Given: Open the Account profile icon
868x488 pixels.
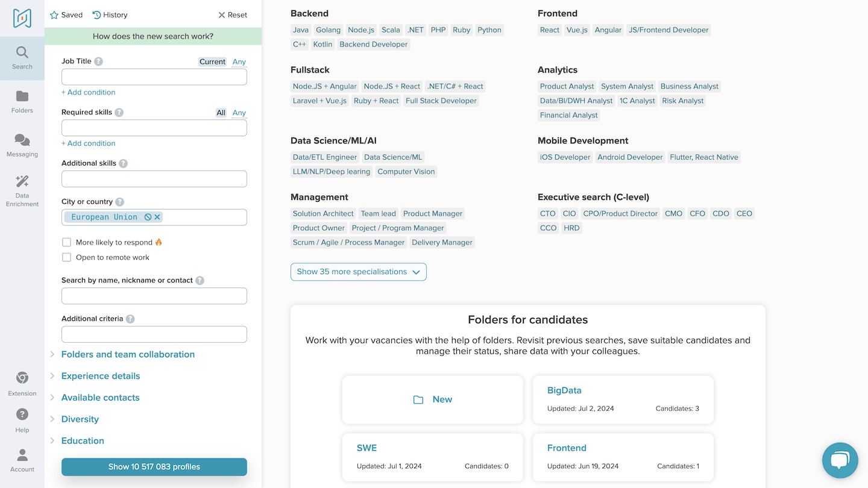Looking at the screenshot, I should tap(22, 460).
